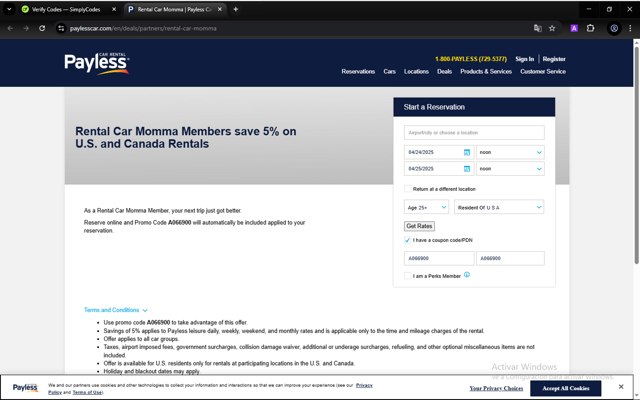
Task: Open the Privacy Policy link
Action: coord(364,385)
